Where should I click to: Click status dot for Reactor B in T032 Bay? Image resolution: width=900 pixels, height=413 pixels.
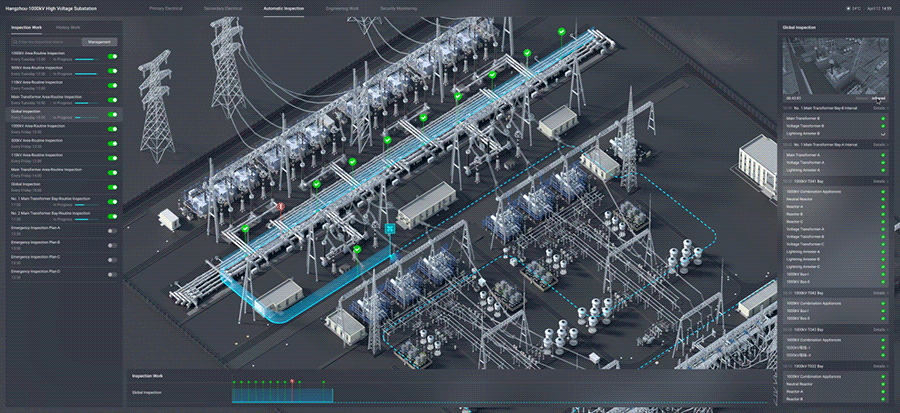tap(883, 399)
